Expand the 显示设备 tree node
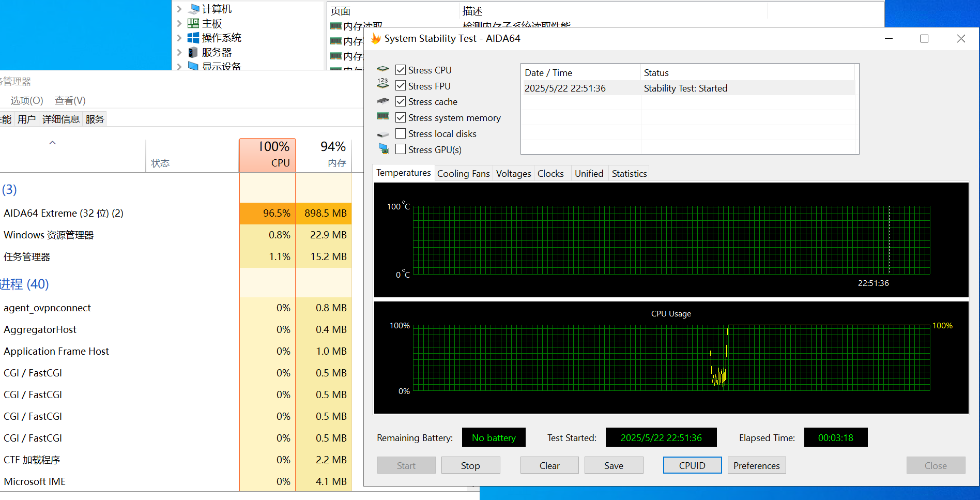This screenshot has width=980, height=500. pos(179,66)
